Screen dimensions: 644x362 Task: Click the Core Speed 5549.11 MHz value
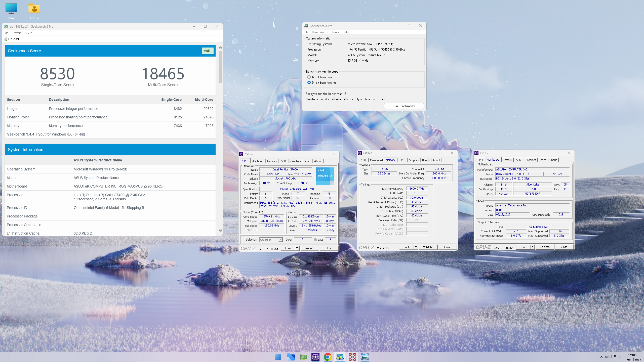pyautogui.click(x=272, y=217)
